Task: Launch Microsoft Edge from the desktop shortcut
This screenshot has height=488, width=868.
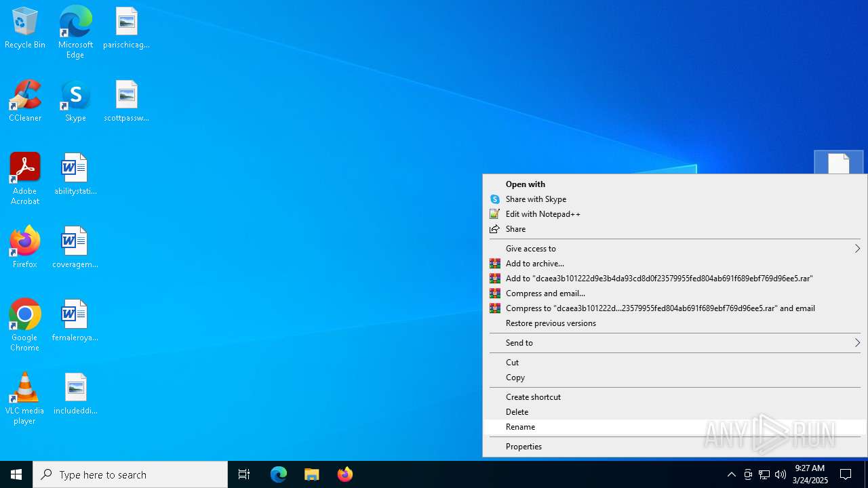Action: tap(75, 33)
